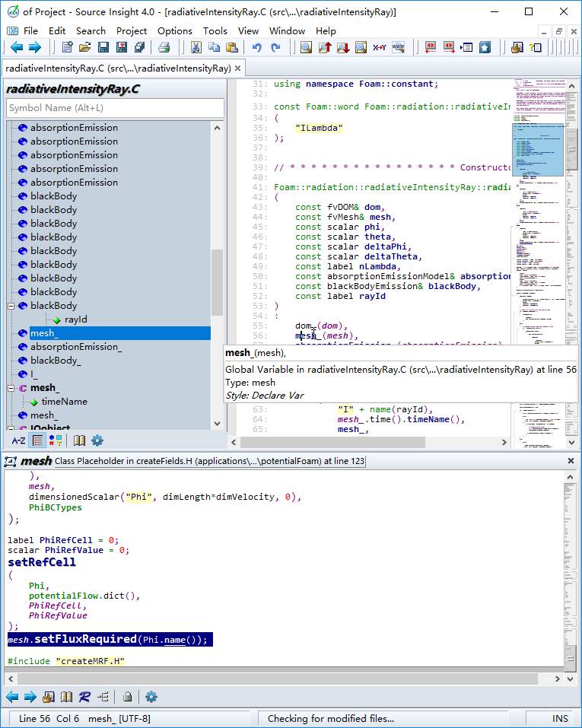Collapse the first absorptionEmission tree node
This screenshot has width=582, height=728.
(x=11, y=128)
